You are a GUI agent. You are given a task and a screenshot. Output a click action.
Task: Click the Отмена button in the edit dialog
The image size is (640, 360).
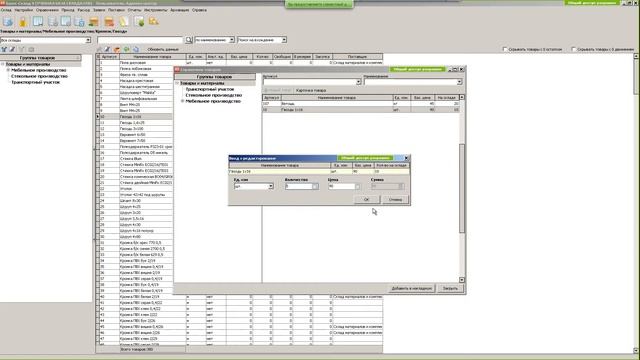395,200
